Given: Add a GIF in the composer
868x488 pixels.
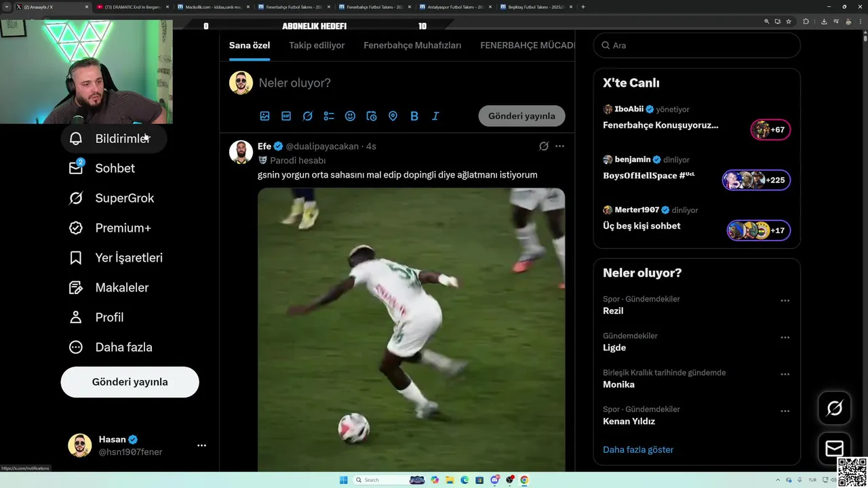Looking at the screenshot, I should 286,116.
